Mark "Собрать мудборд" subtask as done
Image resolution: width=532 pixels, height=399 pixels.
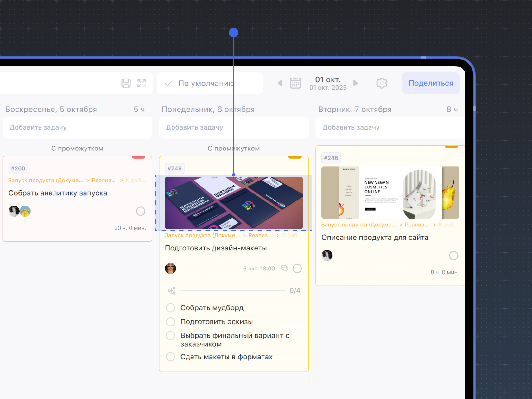[x=170, y=308]
